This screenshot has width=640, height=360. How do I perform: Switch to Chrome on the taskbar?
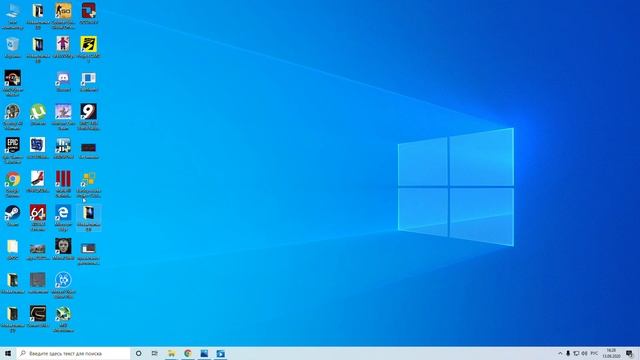coord(188,353)
